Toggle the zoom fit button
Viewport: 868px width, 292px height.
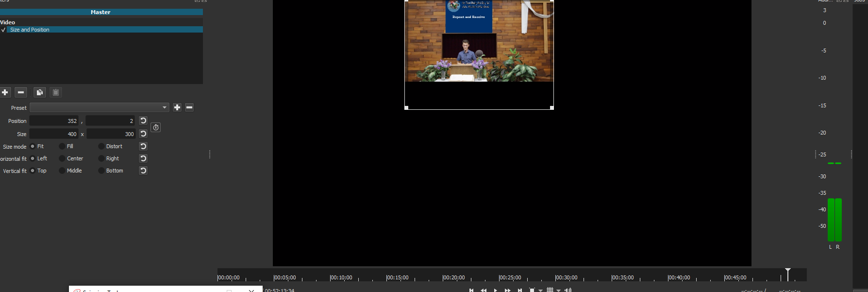tap(532, 290)
